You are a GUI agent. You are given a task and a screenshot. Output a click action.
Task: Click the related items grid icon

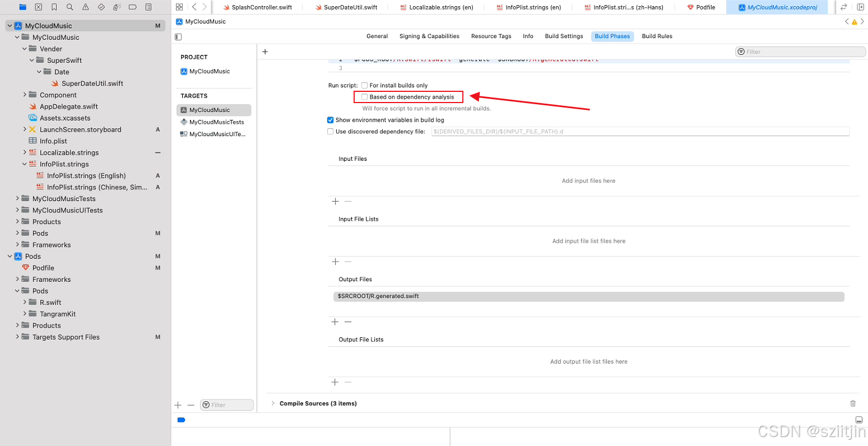(179, 7)
